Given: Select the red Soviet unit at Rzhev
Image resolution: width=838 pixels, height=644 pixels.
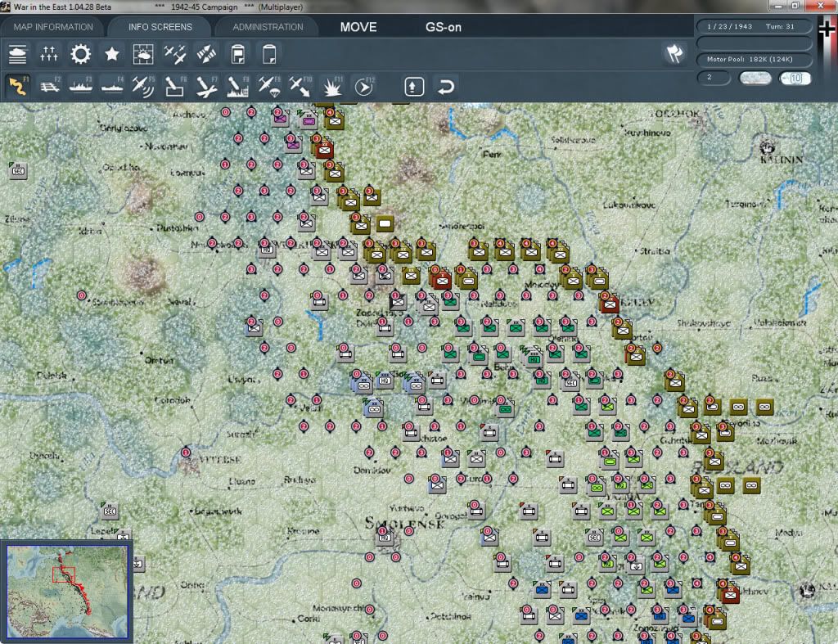Looking at the screenshot, I should click(609, 304).
